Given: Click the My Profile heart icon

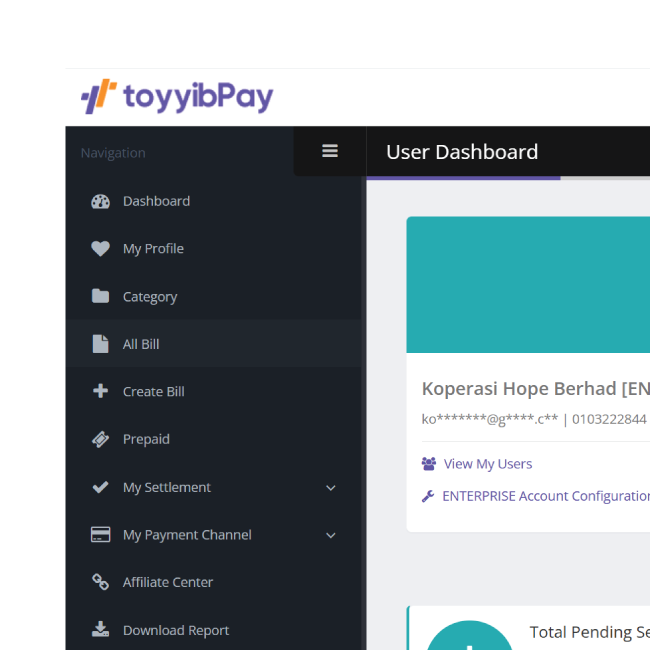Looking at the screenshot, I should pyautogui.click(x=100, y=249).
